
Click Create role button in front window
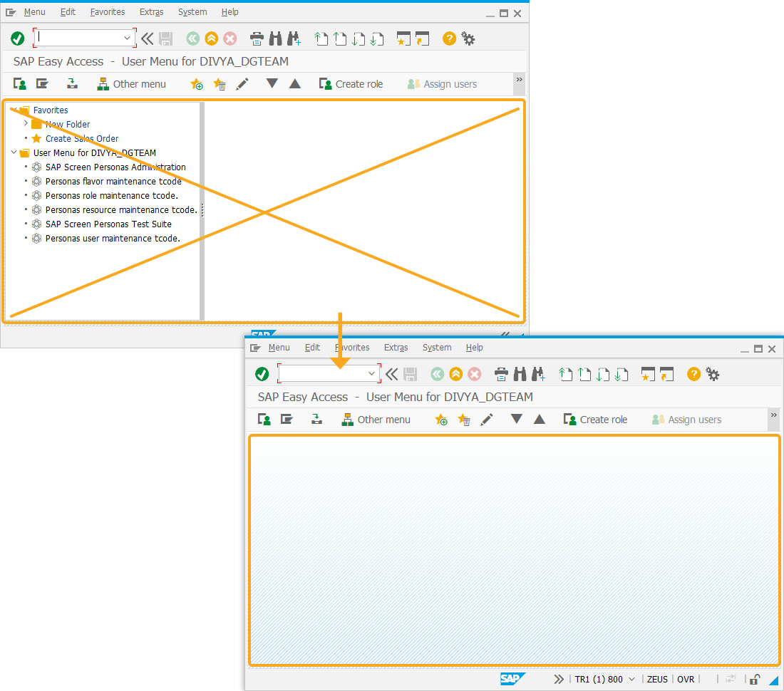tap(596, 419)
